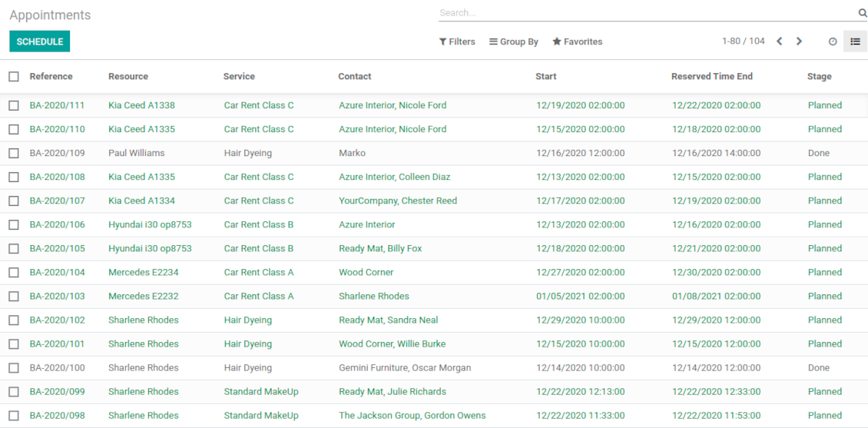Open appointment BA-2020/105

[x=58, y=248]
